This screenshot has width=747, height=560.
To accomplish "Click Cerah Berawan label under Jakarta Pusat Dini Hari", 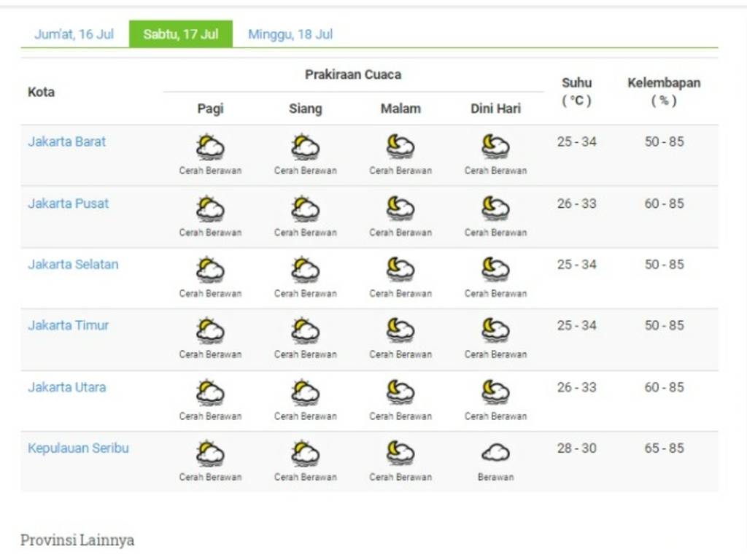I will coord(495,233).
